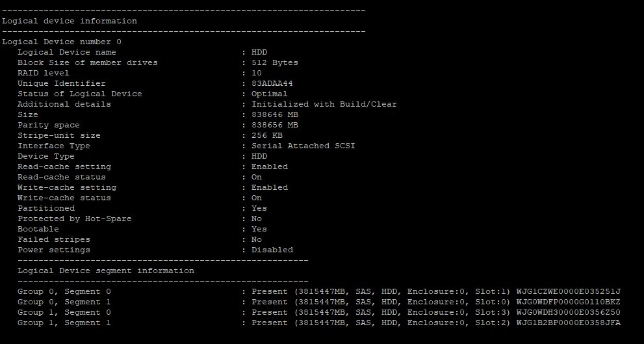Select serial number WJG0WDH30000E0356Z50
Image resolution: width=644 pixels, height=344 pixels.
(569, 312)
